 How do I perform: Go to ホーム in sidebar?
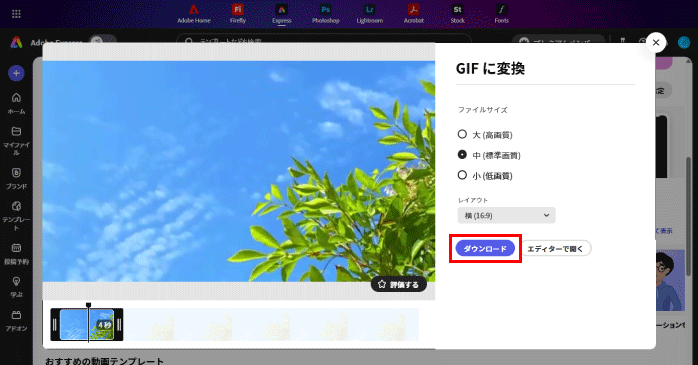tap(16, 103)
